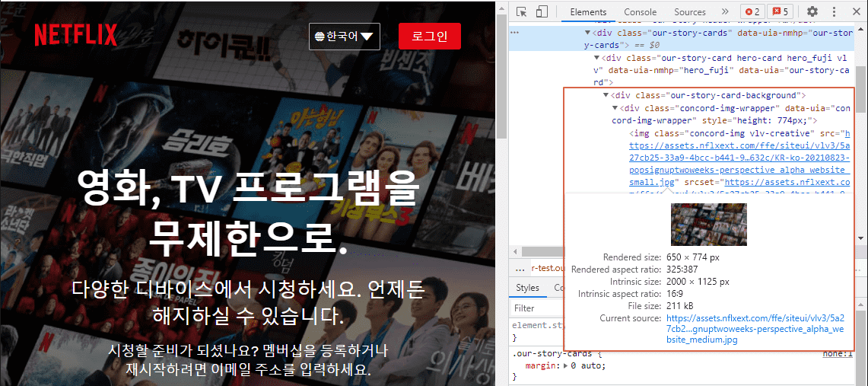This screenshot has width=868, height=386.
Task: Open the 2 errors counter
Action: 753,11
